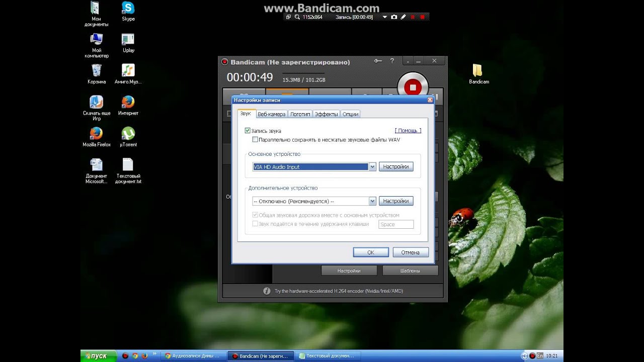Click Chrome quick launch icon in taskbar

tap(135, 356)
